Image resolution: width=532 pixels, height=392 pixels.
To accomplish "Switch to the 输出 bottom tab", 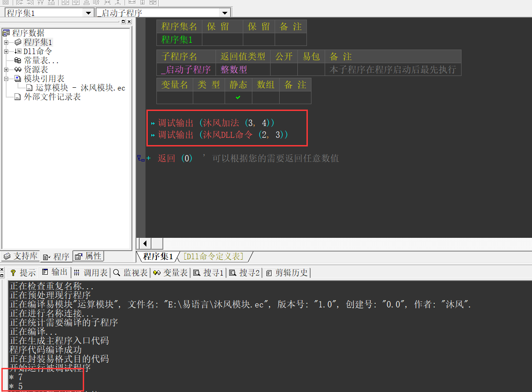I will pyautogui.click(x=55, y=272).
